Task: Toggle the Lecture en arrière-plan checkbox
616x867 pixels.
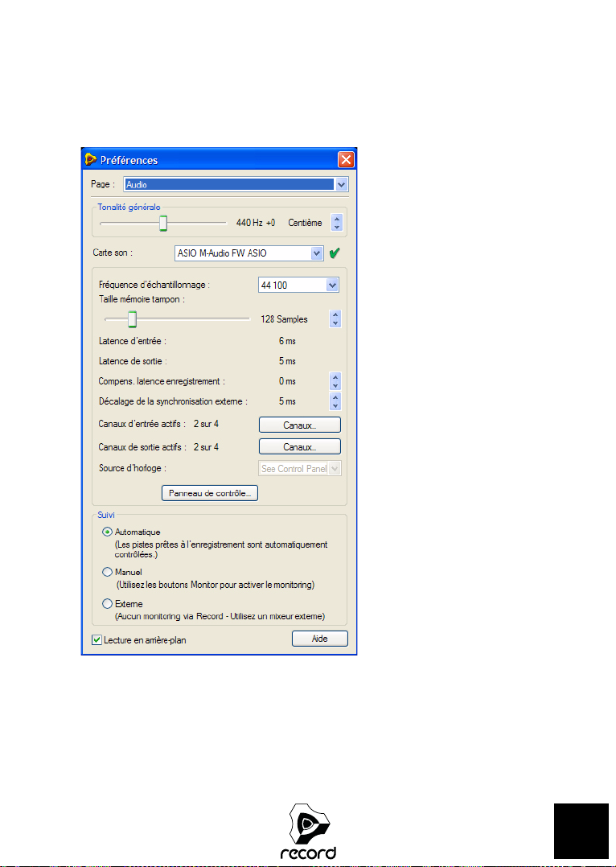Action: click(x=97, y=640)
